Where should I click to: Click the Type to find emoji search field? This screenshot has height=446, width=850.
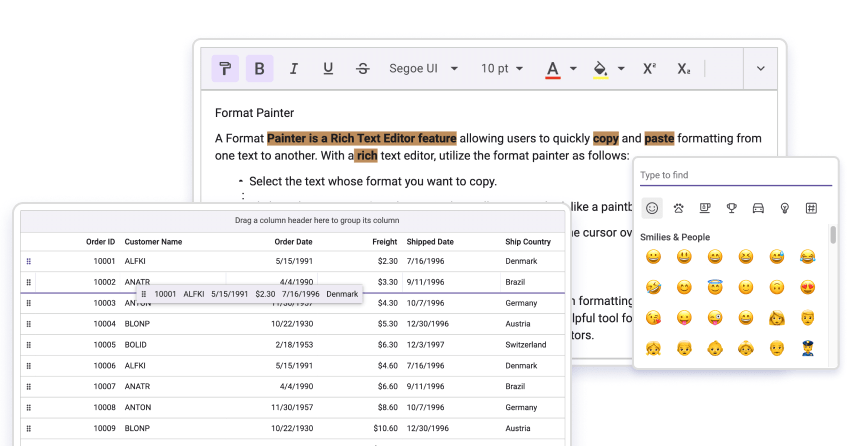(736, 175)
